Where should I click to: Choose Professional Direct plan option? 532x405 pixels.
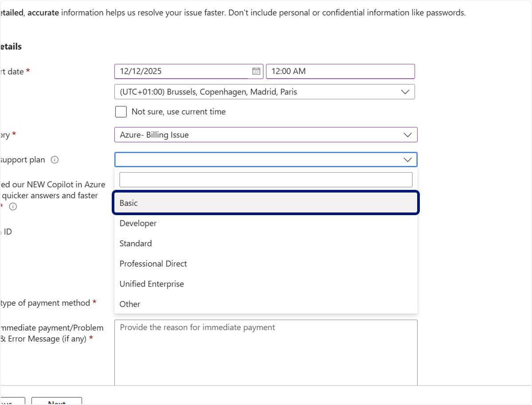coord(266,263)
